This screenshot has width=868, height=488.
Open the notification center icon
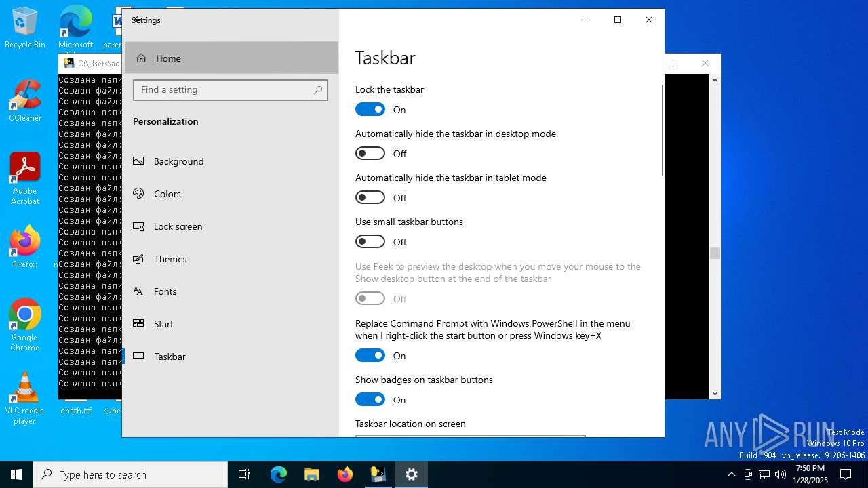846,474
